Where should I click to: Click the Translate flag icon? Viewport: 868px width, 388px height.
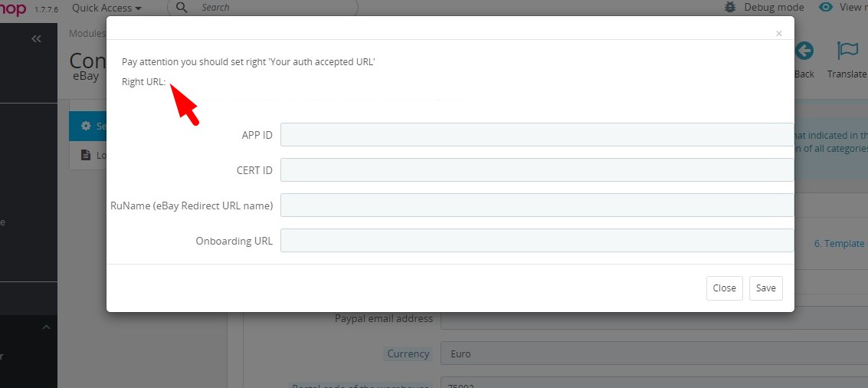point(847,51)
